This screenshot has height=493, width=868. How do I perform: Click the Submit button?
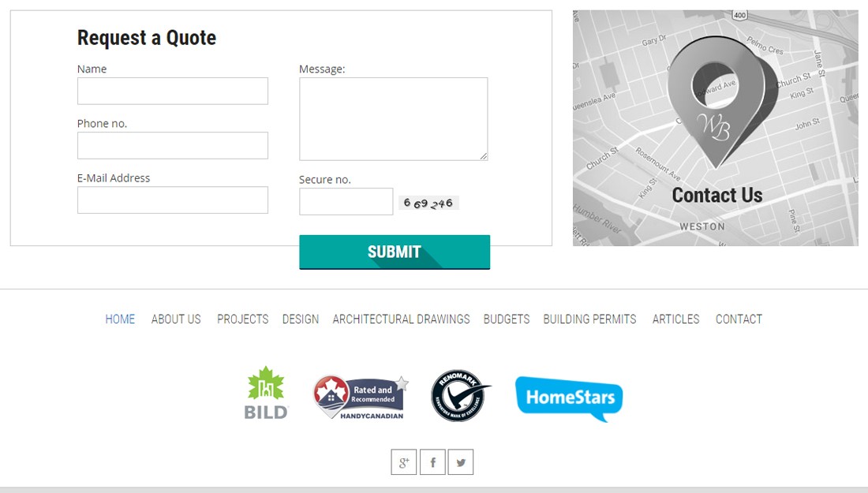395,252
